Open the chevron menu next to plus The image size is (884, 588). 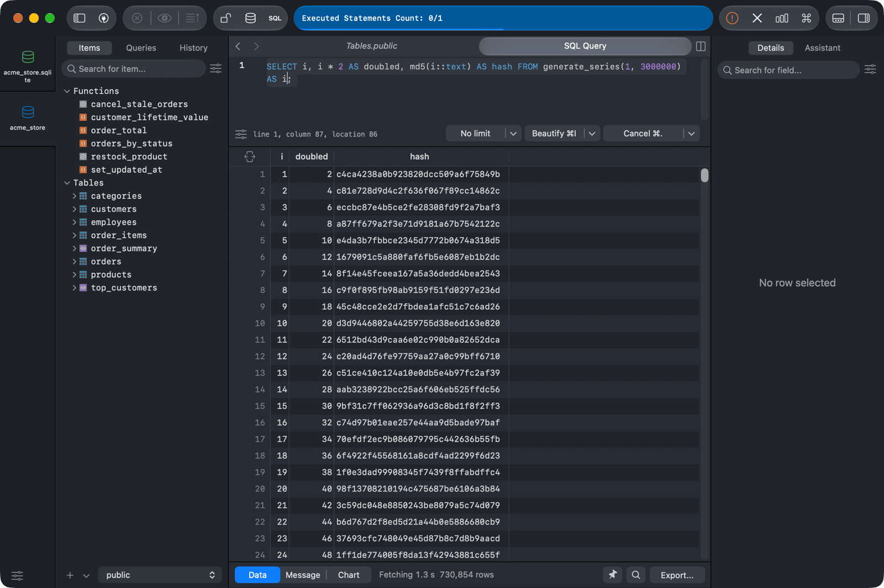(86, 575)
